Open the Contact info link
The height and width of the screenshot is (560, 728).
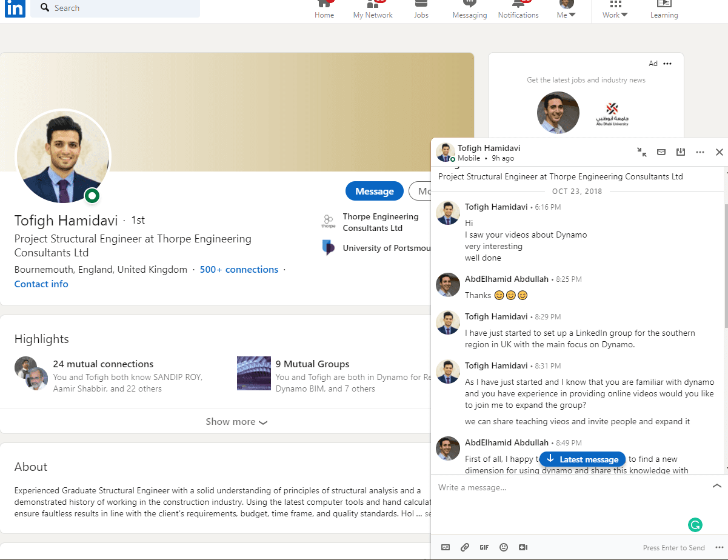click(x=41, y=284)
